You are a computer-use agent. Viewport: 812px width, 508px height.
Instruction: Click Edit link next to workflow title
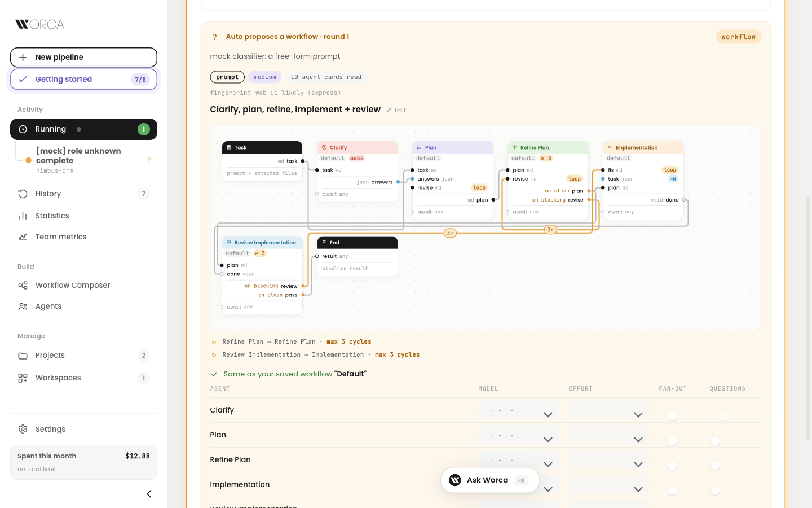[x=396, y=110]
